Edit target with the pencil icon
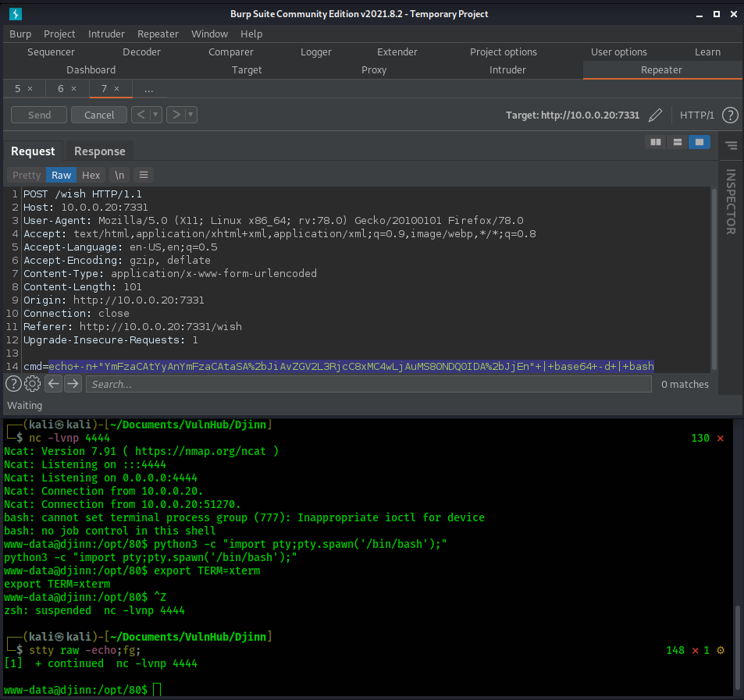744x700 pixels. pyautogui.click(x=655, y=115)
